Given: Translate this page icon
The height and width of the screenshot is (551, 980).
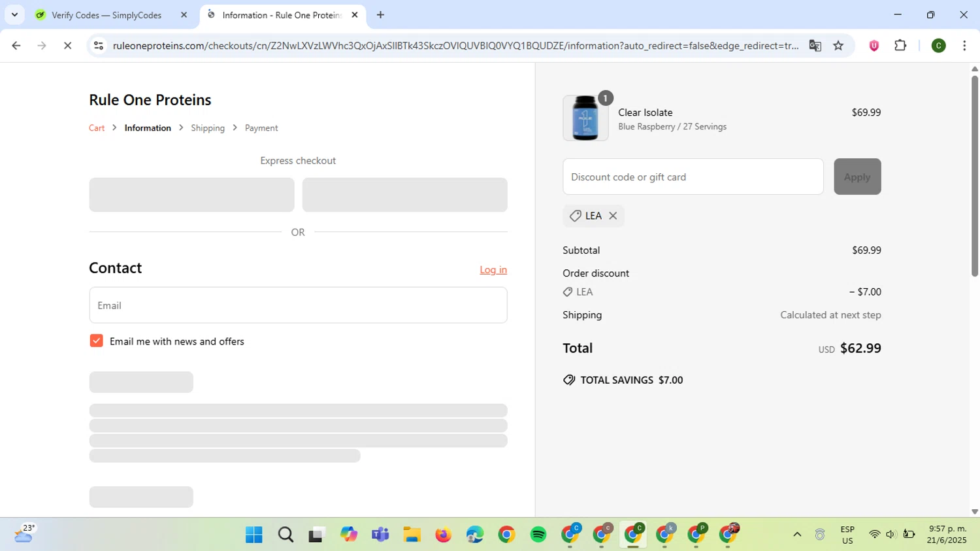Looking at the screenshot, I should [x=815, y=46].
